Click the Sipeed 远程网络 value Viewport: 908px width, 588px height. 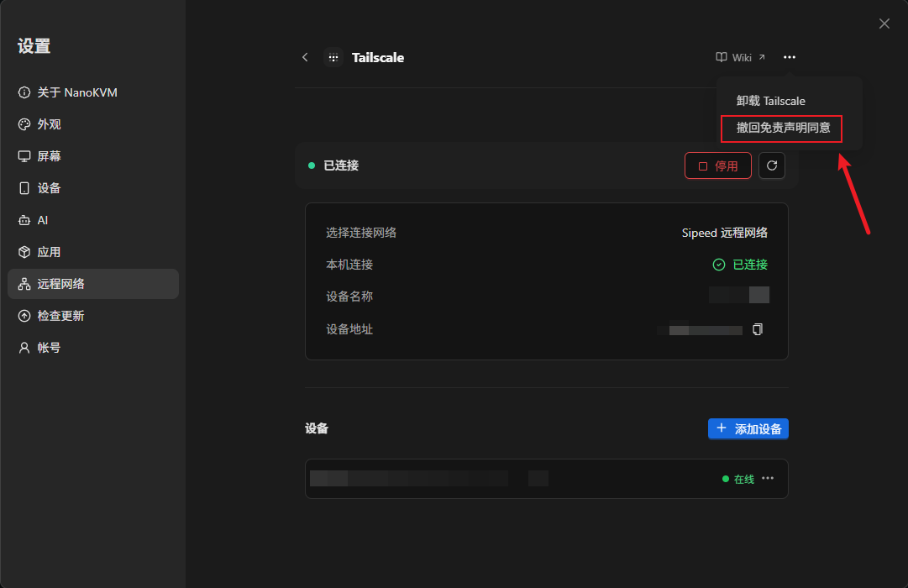724,233
